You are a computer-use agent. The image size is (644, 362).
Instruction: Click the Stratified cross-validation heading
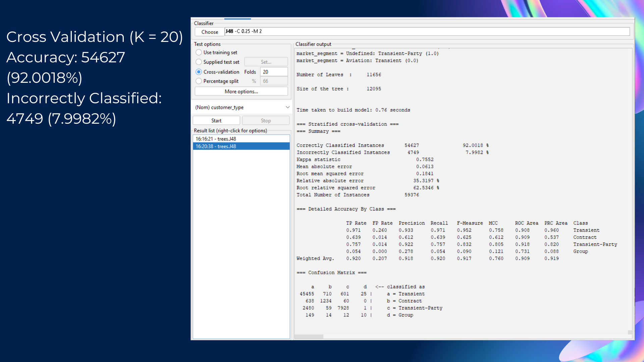click(347, 124)
